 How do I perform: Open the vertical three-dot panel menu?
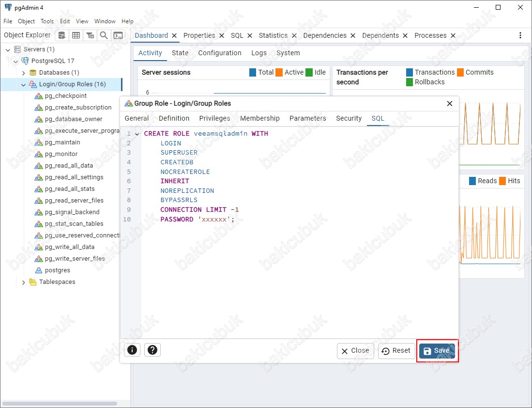click(520, 35)
